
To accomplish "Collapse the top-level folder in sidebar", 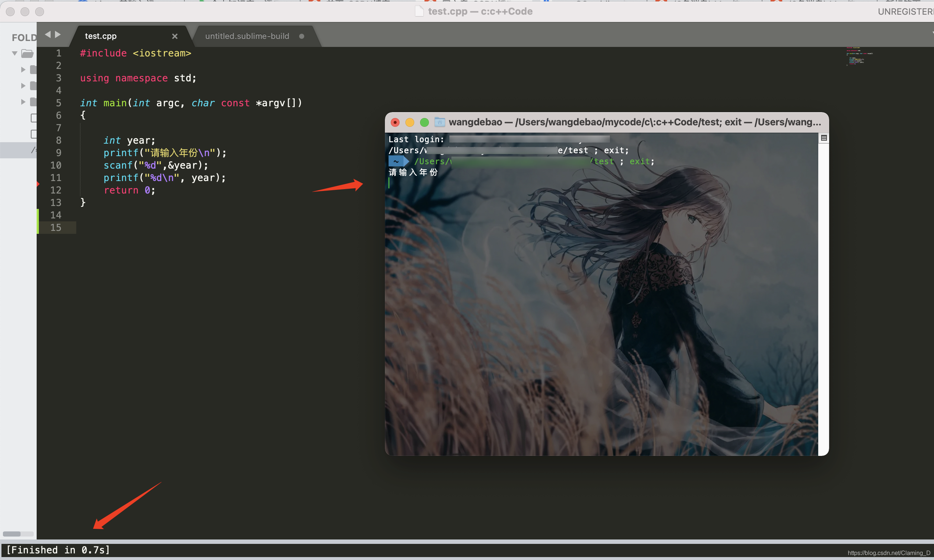I will coord(14,53).
